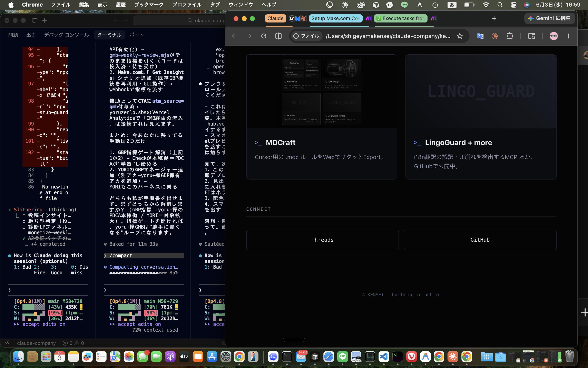Click the Claude tab group chip

(x=275, y=18)
